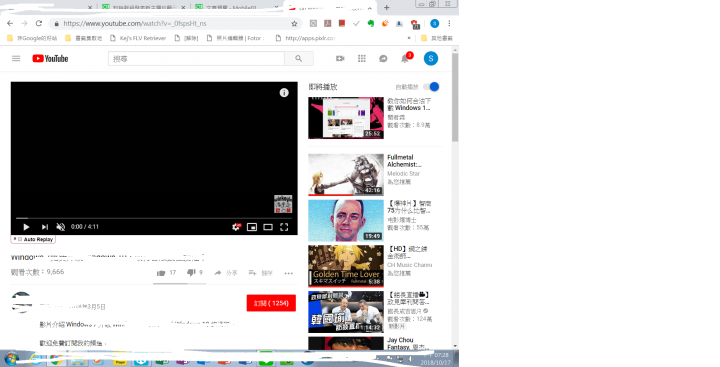Go to the YouTube home logo
This screenshot has height=367, width=720.
click(x=50, y=58)
